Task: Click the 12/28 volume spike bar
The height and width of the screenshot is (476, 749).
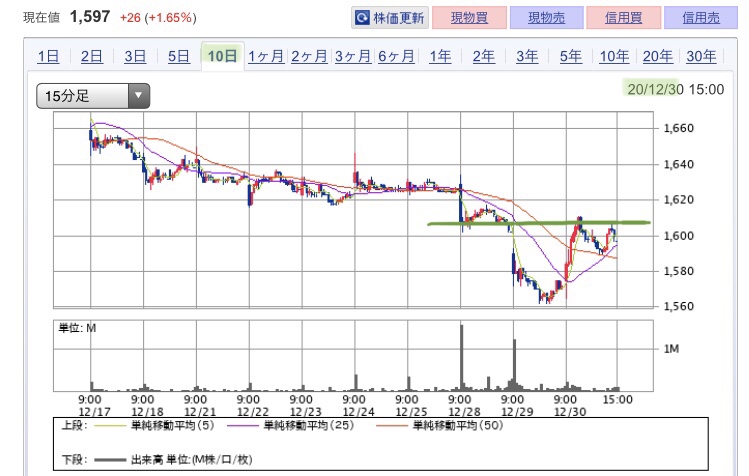Action: tap(462, 357)
